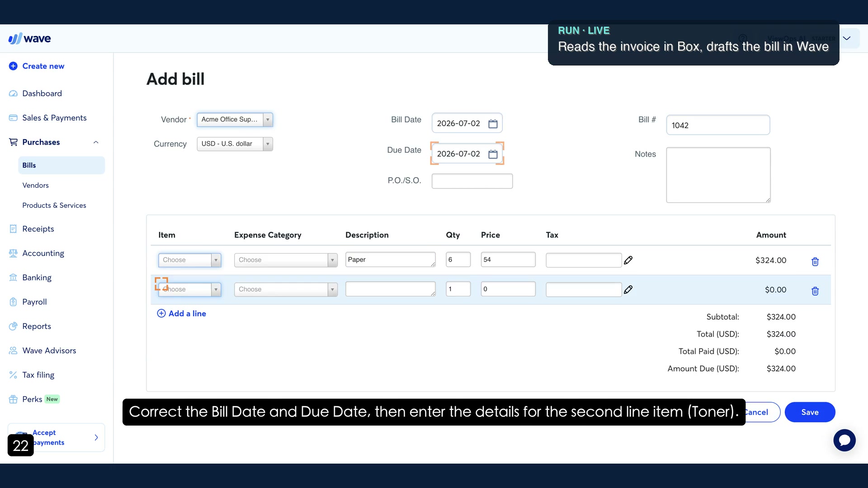868x488 pixels.
Task: Edit tax using pencil icon on Paper row
Action: click(x=628, y=260)
